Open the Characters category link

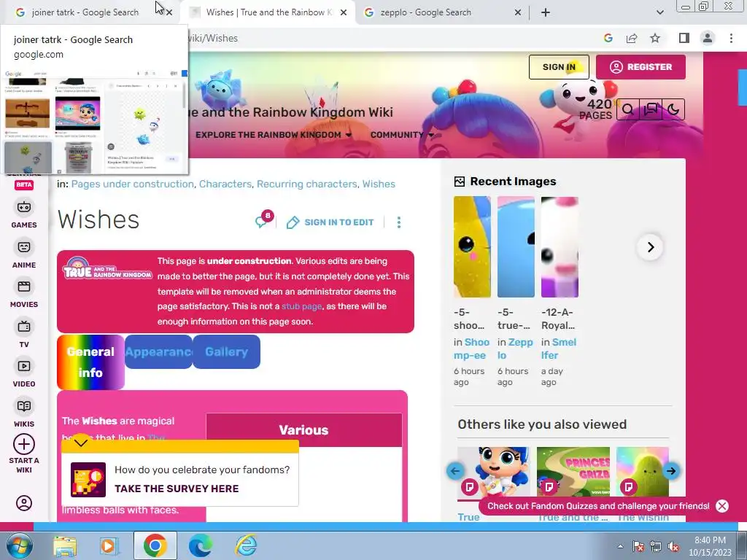click(225, 184)
